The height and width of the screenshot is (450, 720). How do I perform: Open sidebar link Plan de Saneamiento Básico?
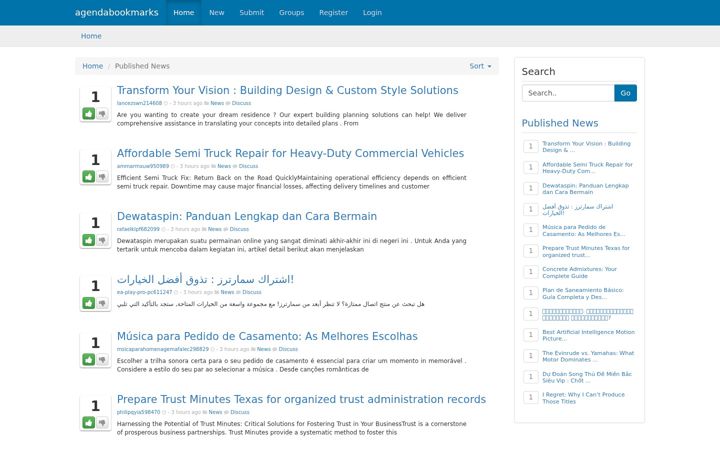583,293
